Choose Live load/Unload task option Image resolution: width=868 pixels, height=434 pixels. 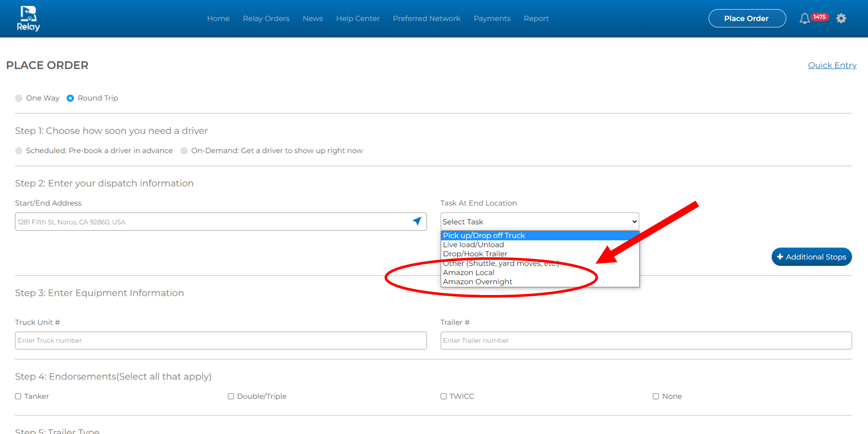tap(473, 245)
